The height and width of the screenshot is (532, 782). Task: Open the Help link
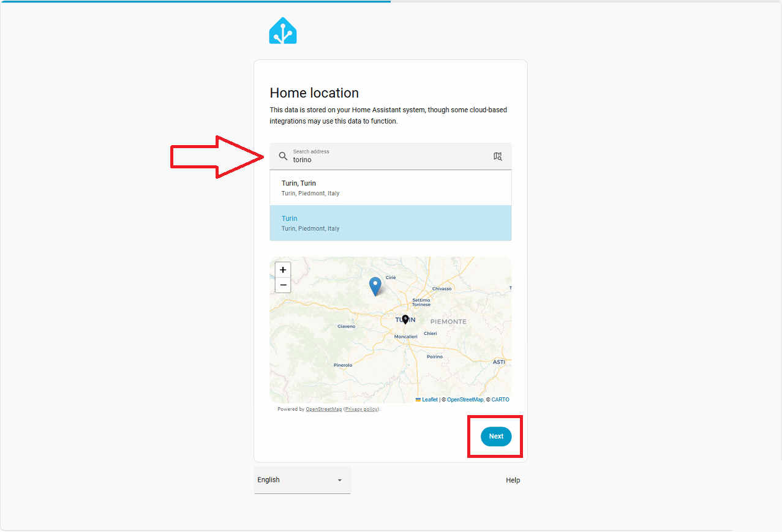[513, 480]
